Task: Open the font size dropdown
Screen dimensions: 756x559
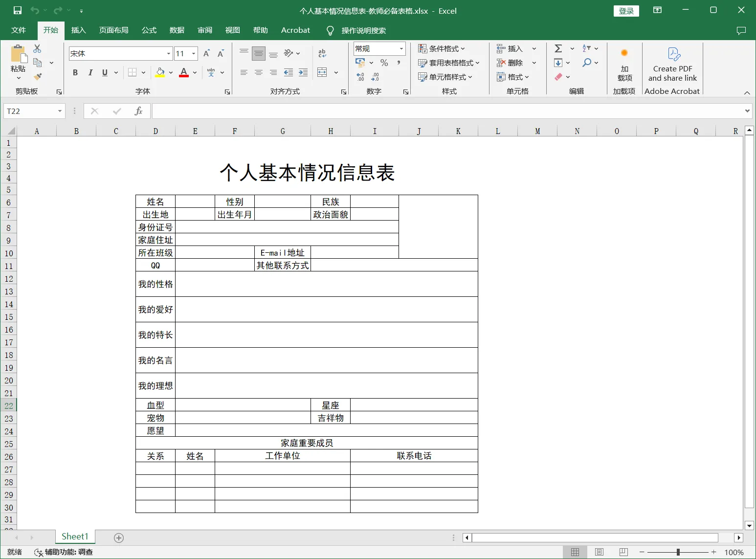Action: coord(194,53)
